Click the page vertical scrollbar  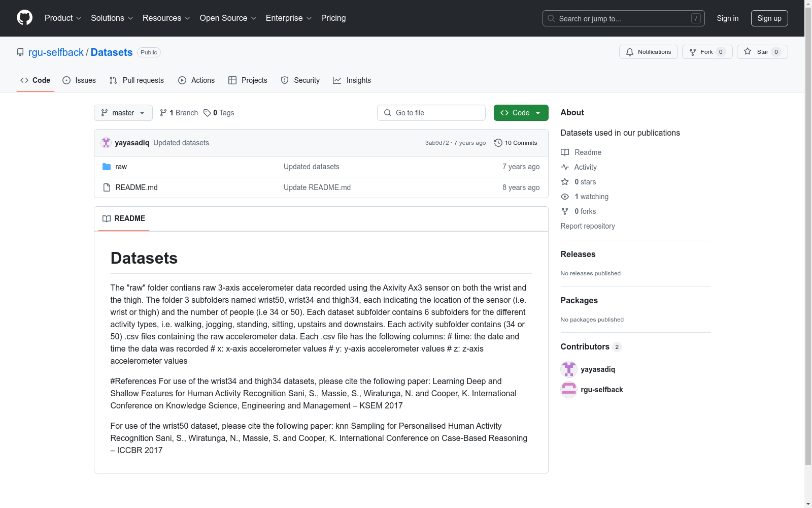click(x=808, y=254)
